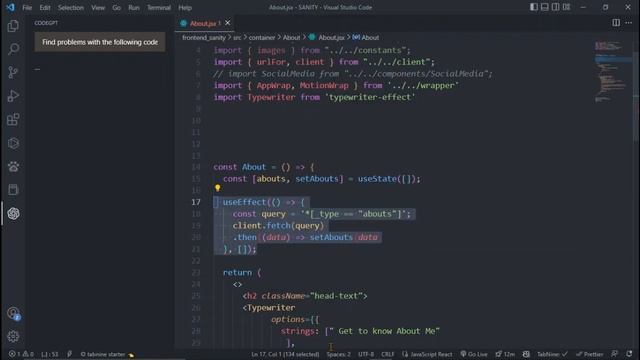Change indentation via Spaces: 2

[x=338, y=354]
